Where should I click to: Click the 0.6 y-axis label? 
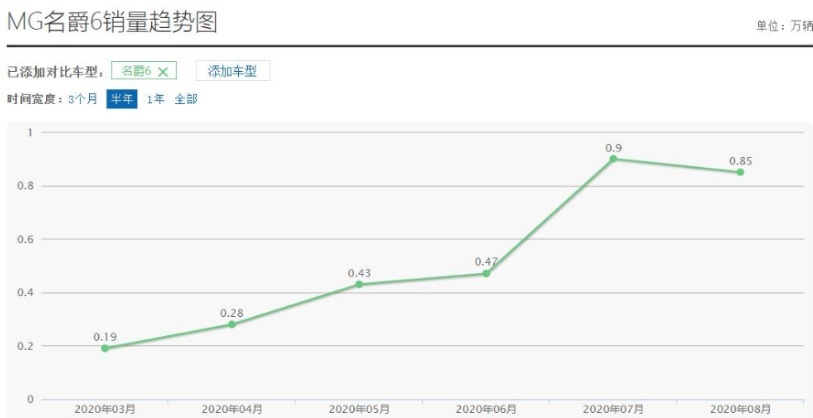(x=26, y=239)
